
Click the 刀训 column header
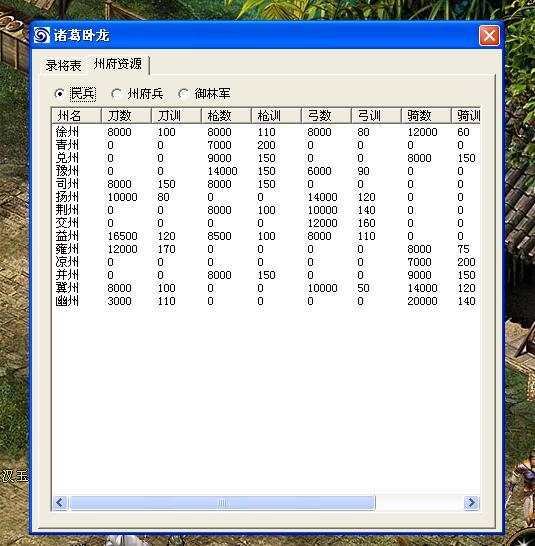[x=176, y=116]
